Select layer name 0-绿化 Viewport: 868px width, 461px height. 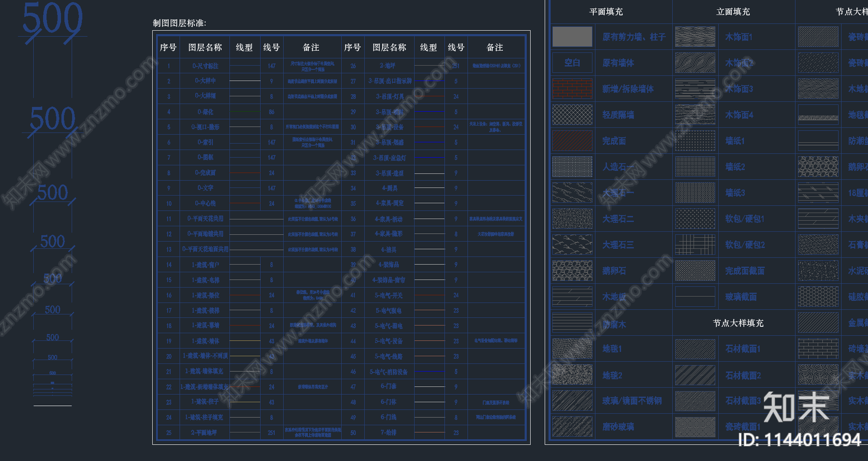(x=206, y=112)
